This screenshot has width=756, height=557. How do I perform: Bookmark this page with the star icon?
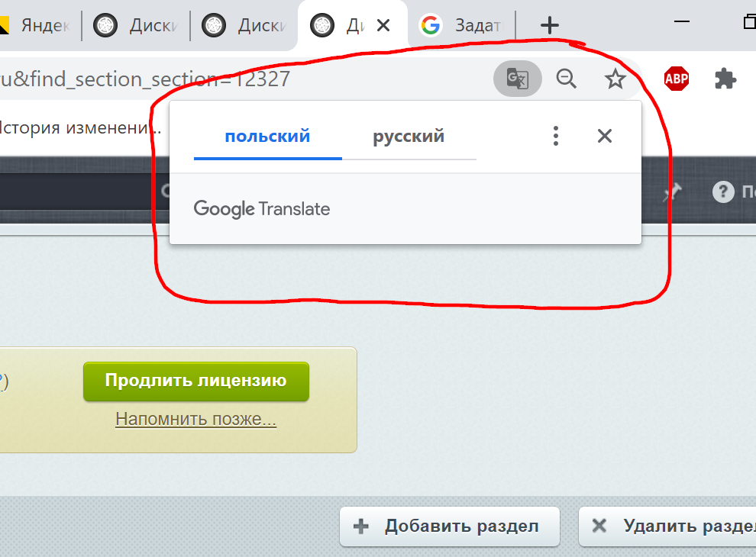click(615, 79)
